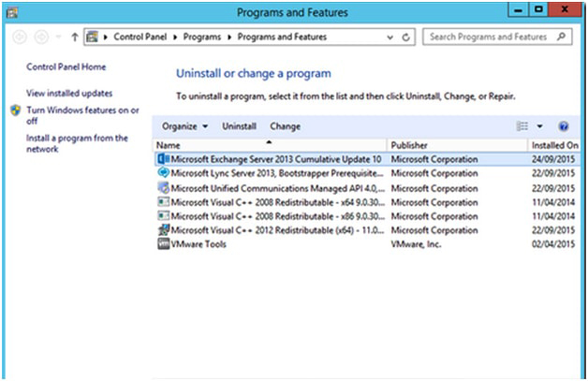Open the recent locations dropdown arrow
Screen dimensions: 588x381
(58, 37)
